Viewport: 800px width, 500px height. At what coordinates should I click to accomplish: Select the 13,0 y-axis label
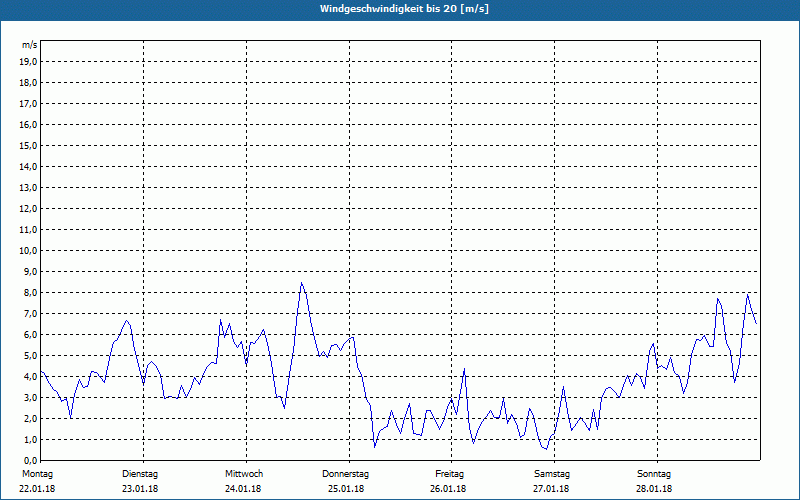click(x=28, y=187)
